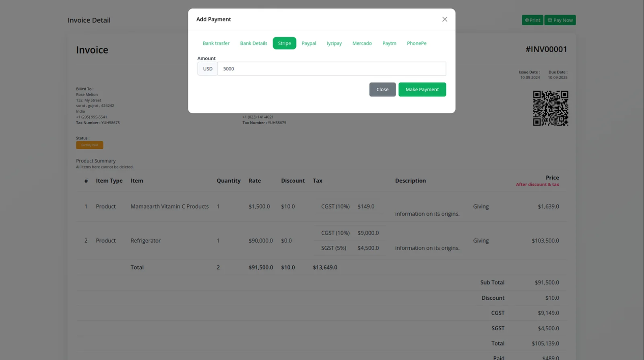The width and height of the screenshot is (644, 360).
Task: Select the Paytm payment tab
Action: [389, 43]
